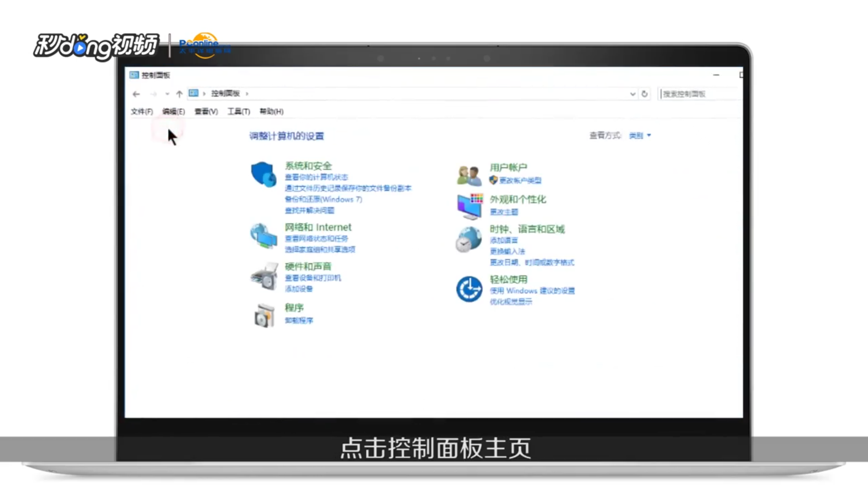Viewport: 868px width, 488px height.
Task: Open the 硬件和声音 category link
Action: pos(308,267)
